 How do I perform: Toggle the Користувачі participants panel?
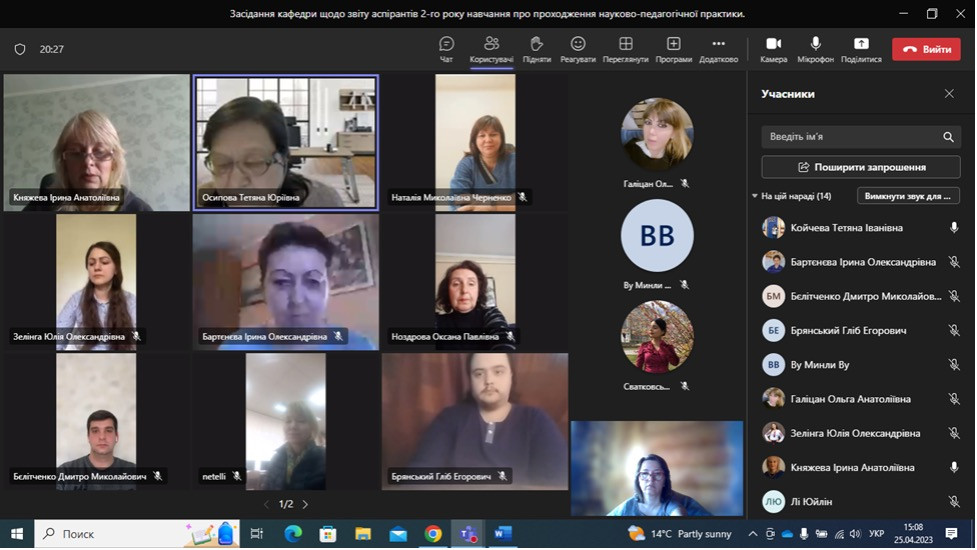[x=492, y=49]
